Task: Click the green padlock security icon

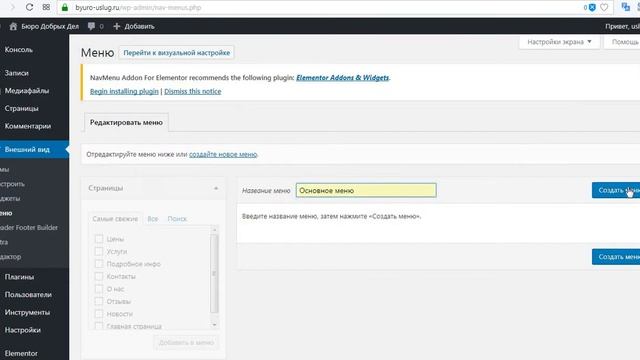Action: pos(65,7)
